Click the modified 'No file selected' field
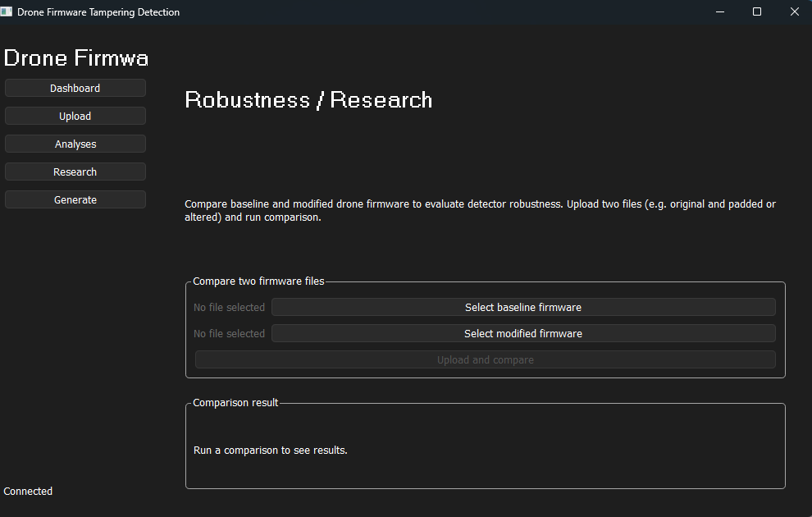The width and height of the screenshot is (812, 517). click(229, 333)
